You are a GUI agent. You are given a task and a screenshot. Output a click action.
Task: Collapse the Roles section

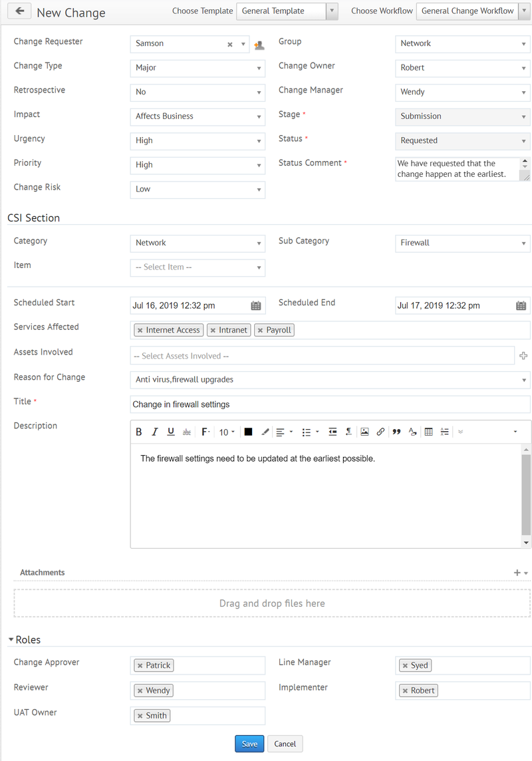11,640
